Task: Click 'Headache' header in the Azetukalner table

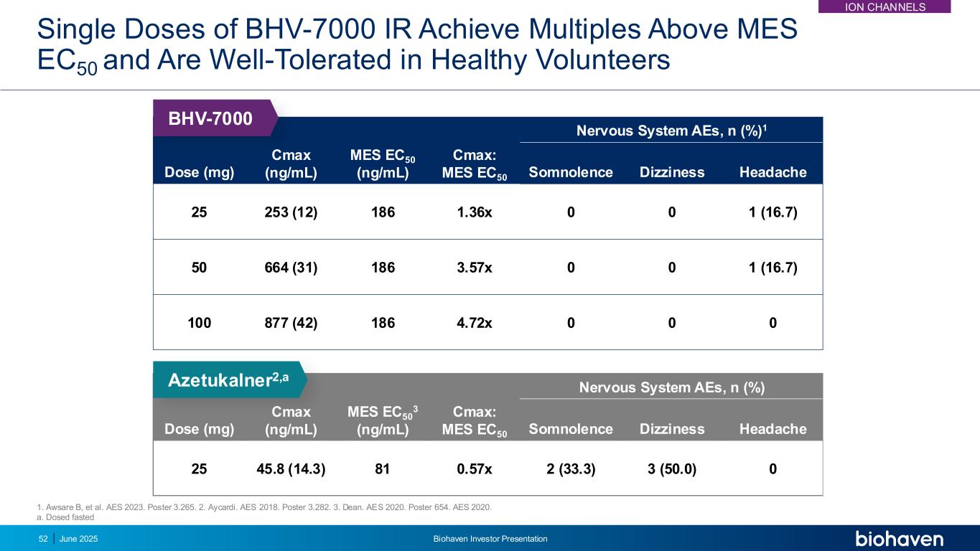Action: (x=773, y=429)
